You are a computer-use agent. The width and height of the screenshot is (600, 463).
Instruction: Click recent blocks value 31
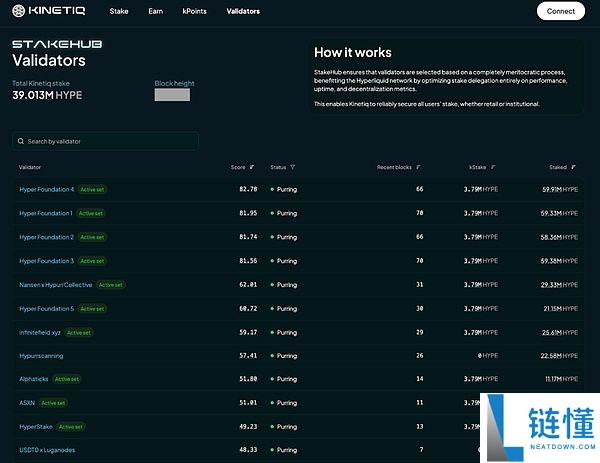pos(420,284)
